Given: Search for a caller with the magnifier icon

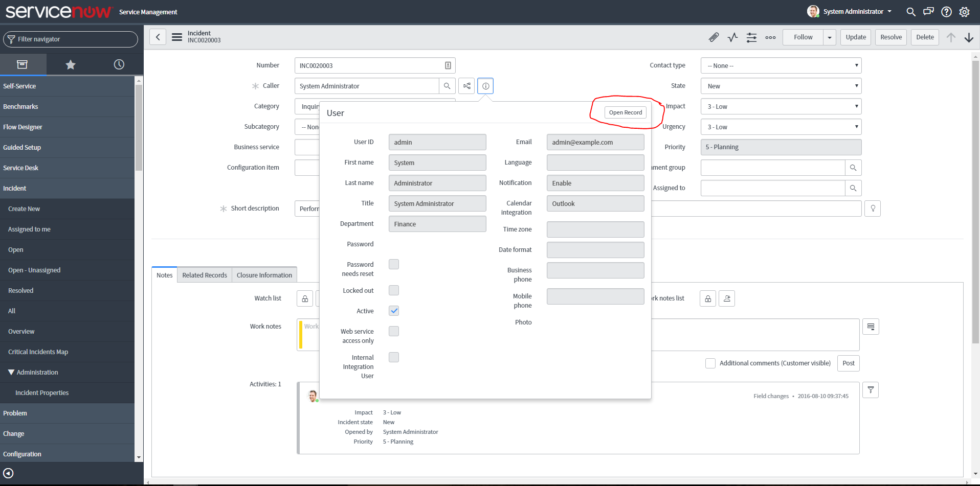Looking at the screenshot, I should pyautogui.click(x=447, y=85).
